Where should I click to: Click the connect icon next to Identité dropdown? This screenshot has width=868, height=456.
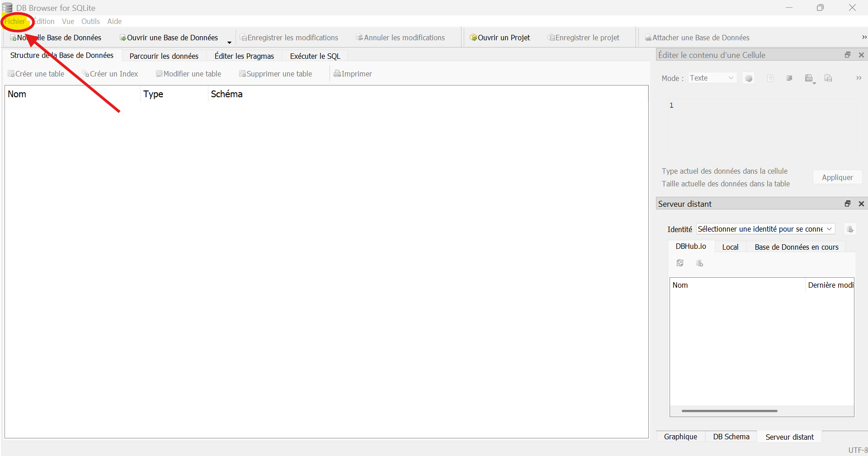(850, 229)
